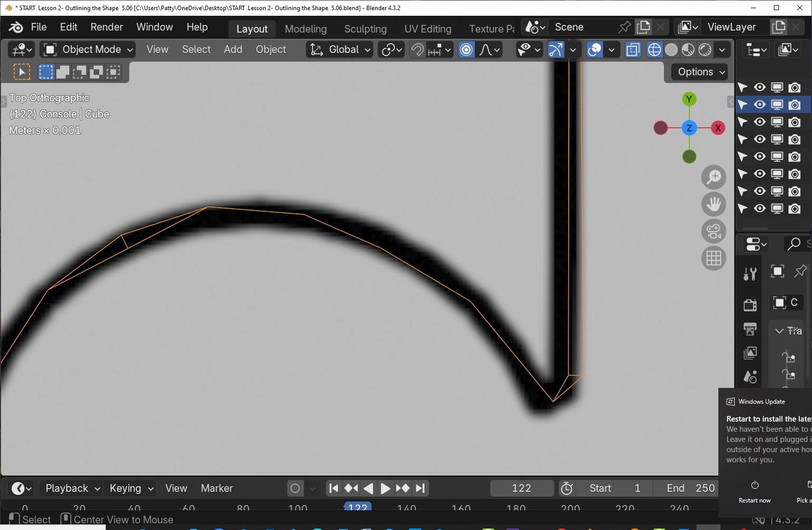Hide the highlighted outliner object via eye icon
Screen dimensions: 812x530
[x=759, y=105]
